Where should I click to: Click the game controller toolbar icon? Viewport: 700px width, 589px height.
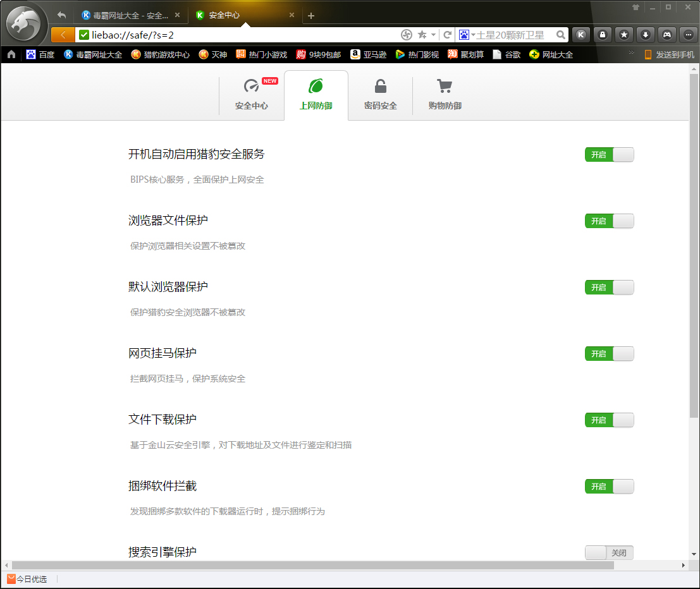coord(665,35)
